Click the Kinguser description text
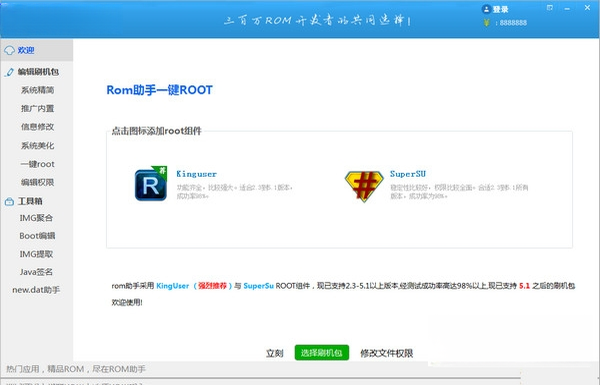This screenshot has height=385, width=600. [234, 192]
